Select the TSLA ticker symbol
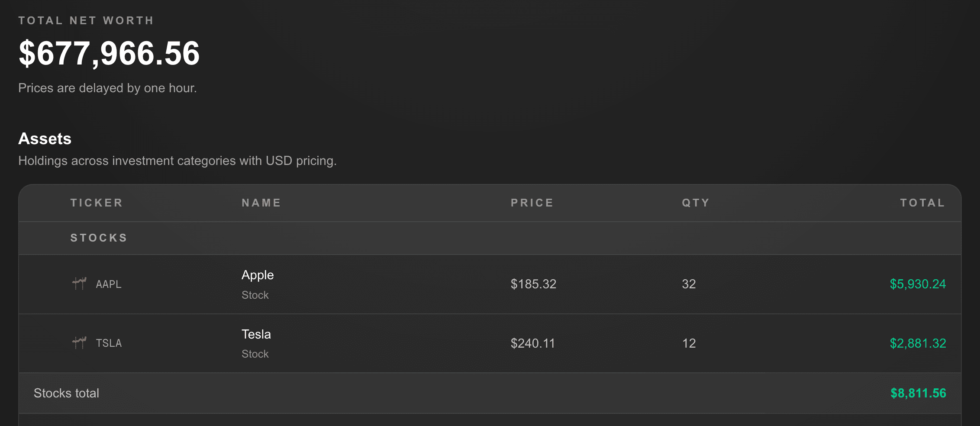The height and width of the screenshot is (426, 980). pos(109,343)
